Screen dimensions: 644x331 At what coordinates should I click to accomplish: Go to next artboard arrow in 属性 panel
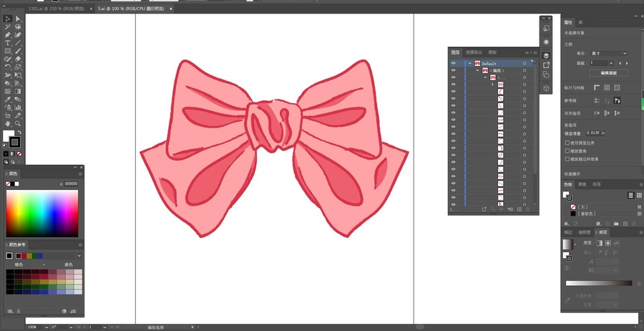point(627,63)
